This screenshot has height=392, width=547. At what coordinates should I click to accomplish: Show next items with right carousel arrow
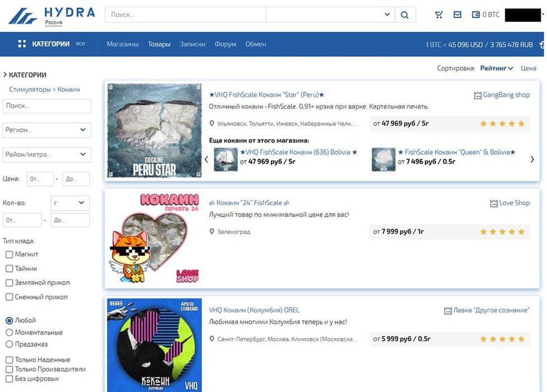532,159
